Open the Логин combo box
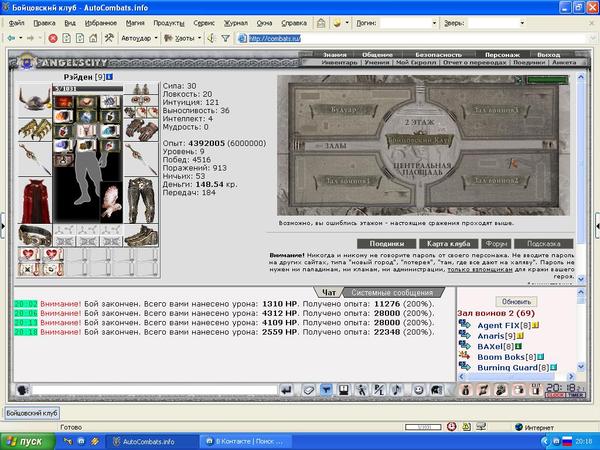The height and width of the screenshot is (450, 600). pyautogui.click(x=409, y=23)
